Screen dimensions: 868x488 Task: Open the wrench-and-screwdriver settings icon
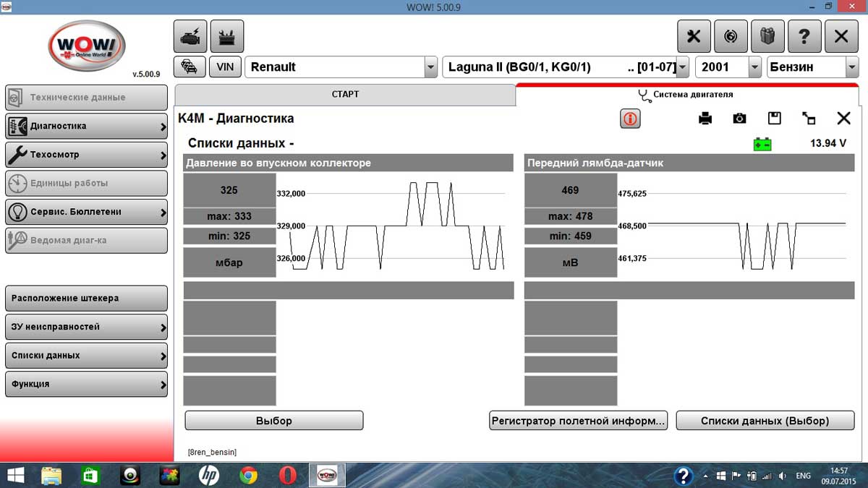694,36
